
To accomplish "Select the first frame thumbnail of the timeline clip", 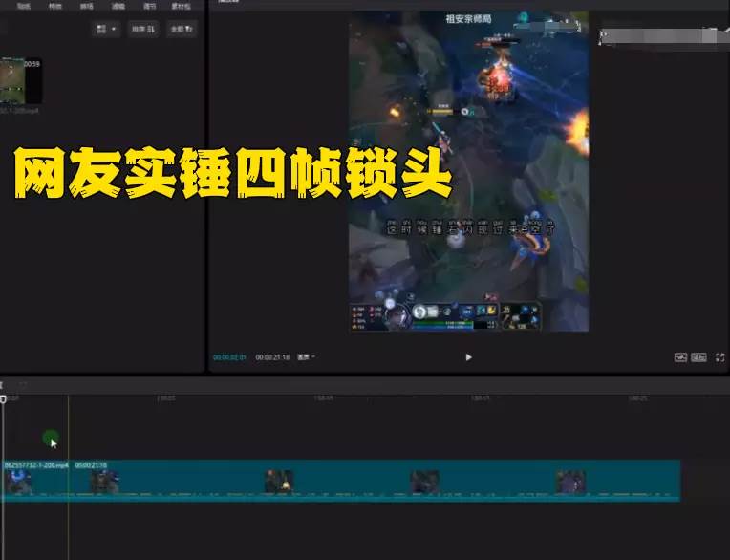I will 18,482.
